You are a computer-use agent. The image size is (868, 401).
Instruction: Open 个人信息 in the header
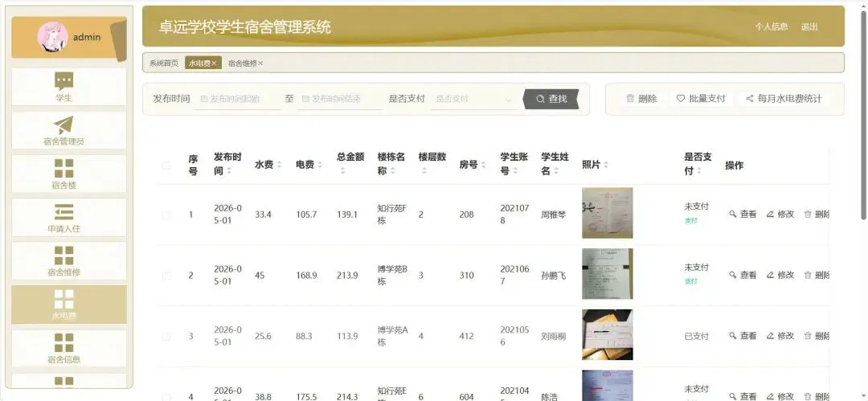[771, 27]
